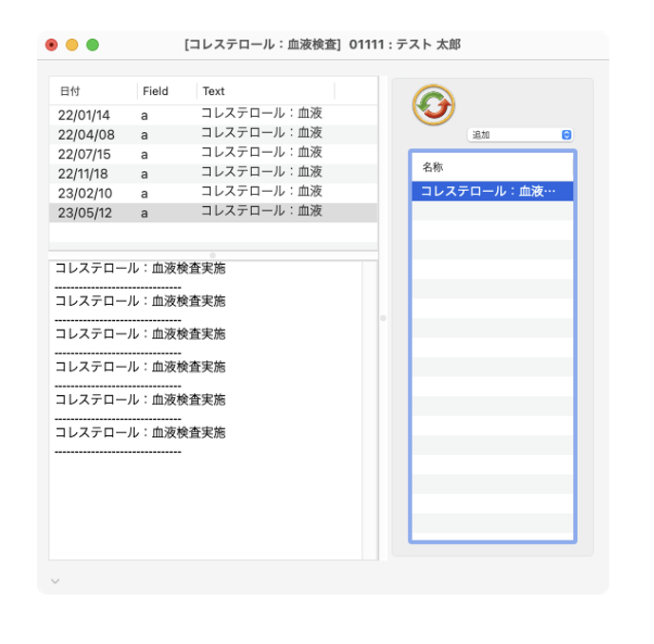Click the 名称 list column header
Image resolution: width=654 pixels, height=644 pixels.
(492, 166)
